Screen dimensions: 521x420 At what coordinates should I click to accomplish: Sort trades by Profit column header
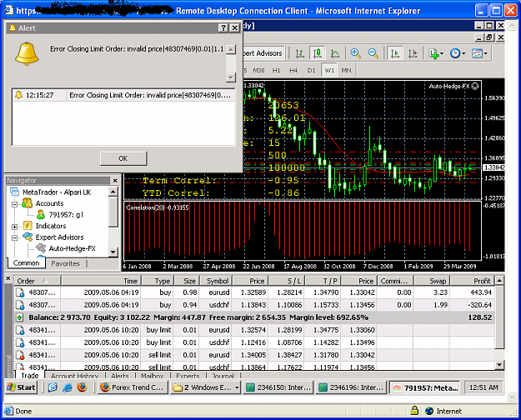473,281
